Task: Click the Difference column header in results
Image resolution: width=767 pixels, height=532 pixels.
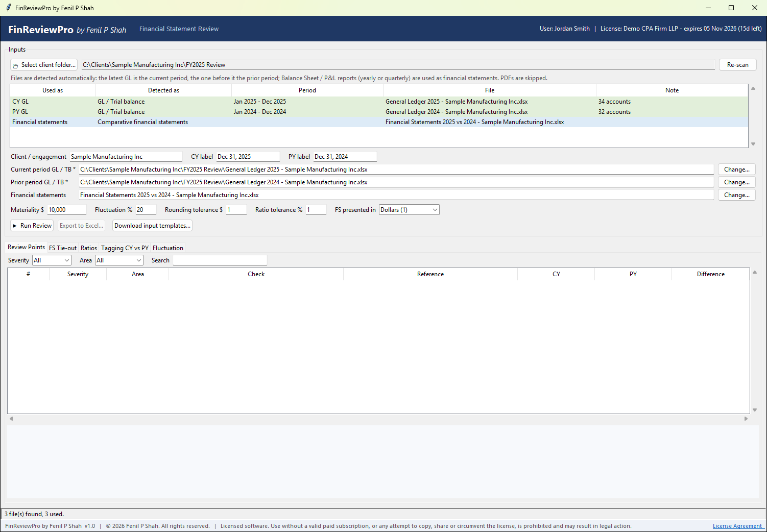Action: pos(711,274)
